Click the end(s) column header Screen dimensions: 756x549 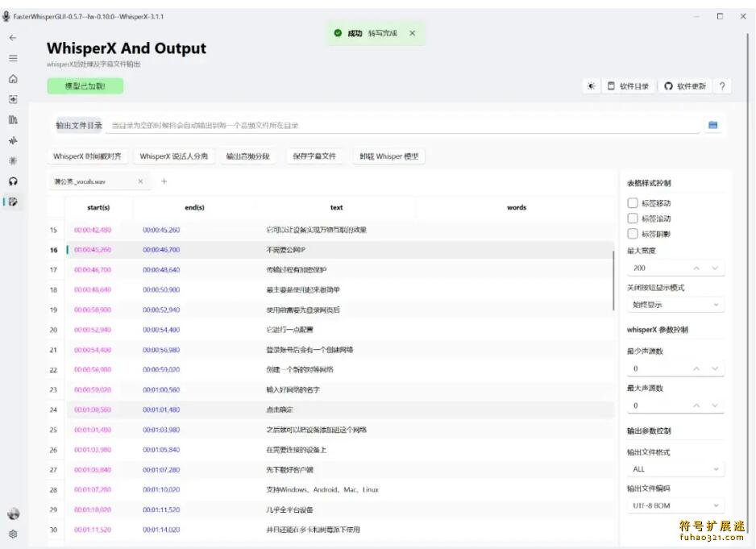194,207
